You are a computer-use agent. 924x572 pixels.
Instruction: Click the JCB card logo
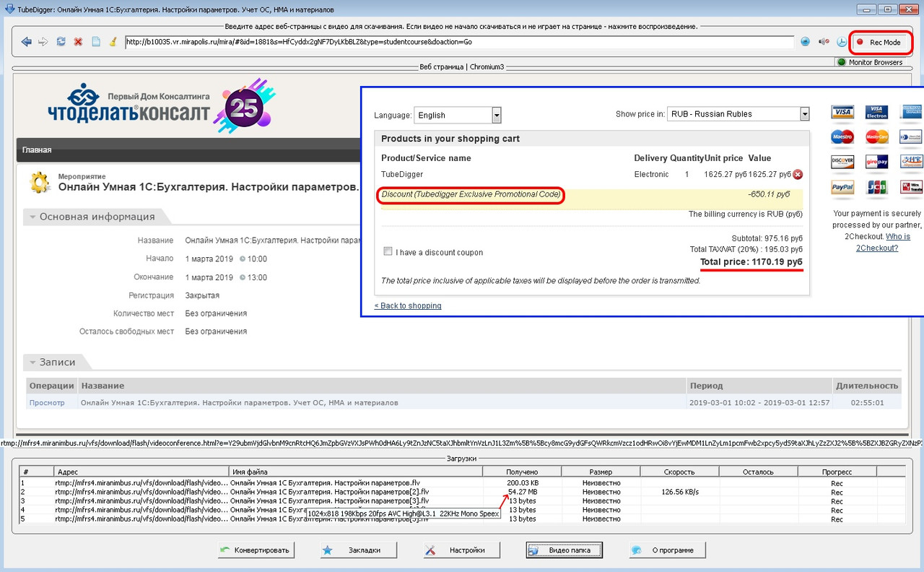coord(876,187)
